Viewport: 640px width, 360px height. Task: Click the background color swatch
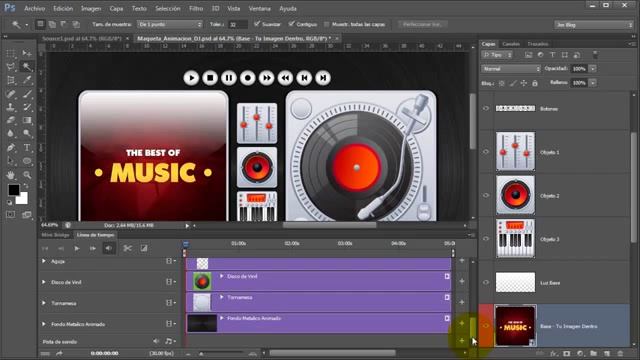[x=22, y=199]
